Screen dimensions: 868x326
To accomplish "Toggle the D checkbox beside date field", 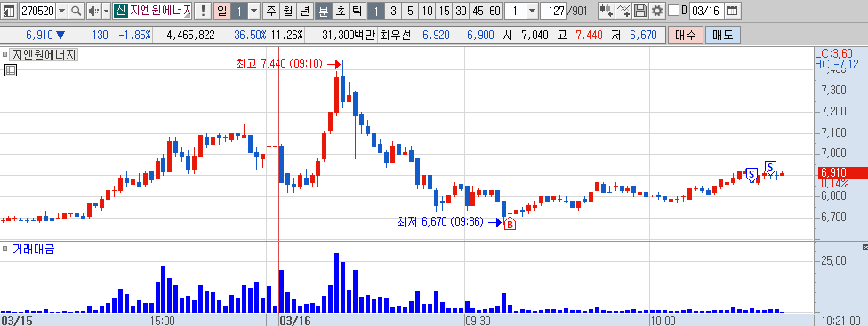I will click(673, 11).
